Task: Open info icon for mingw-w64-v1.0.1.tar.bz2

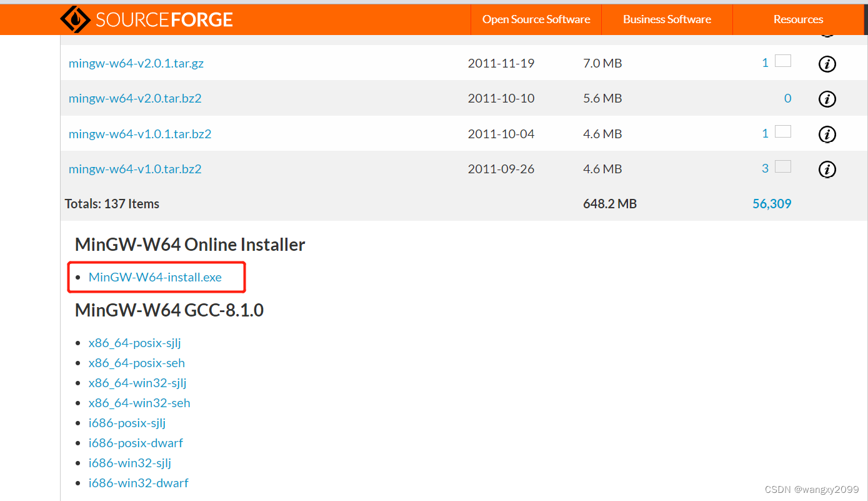Action: pos(827,134)
